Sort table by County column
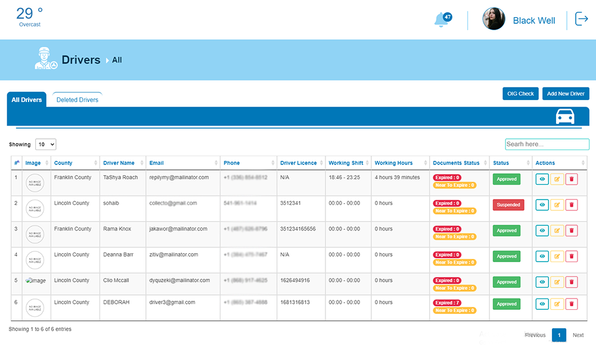 74,163
